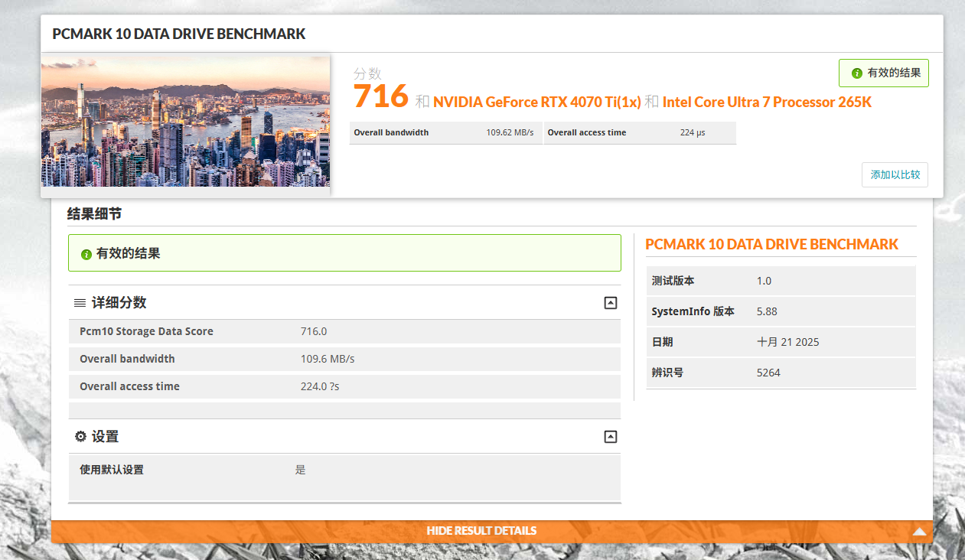Click Overall bandwidth label in header summary
The image size is (965, 560).
click(x=391, y=132)
